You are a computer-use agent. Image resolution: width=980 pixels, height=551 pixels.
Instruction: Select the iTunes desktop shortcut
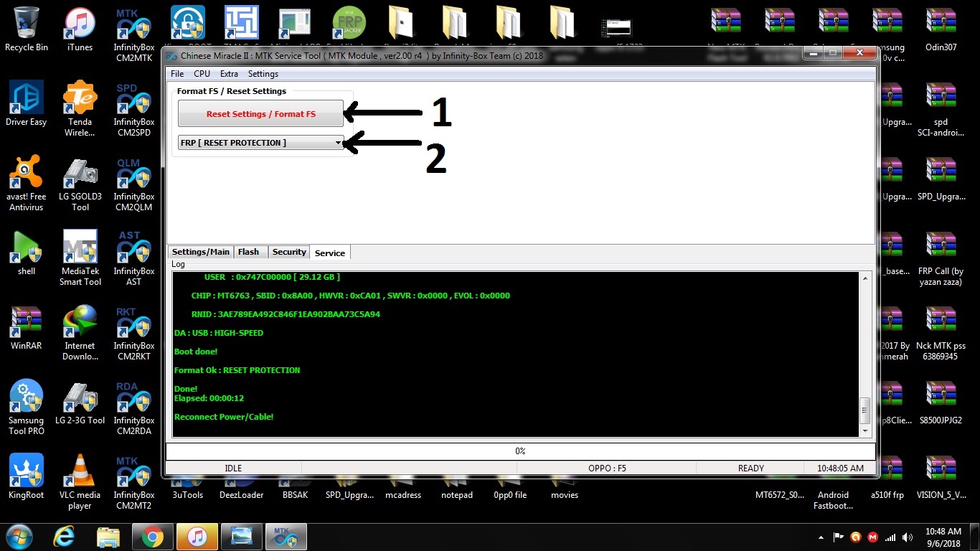coord(80,29)
